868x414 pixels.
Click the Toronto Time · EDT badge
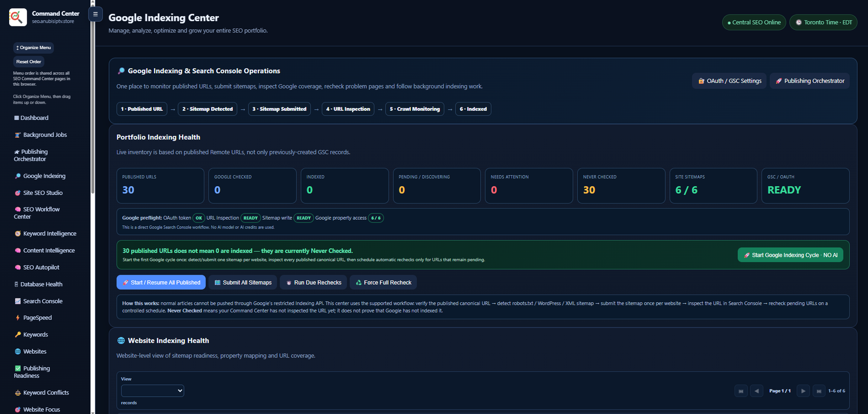point(824,22)
